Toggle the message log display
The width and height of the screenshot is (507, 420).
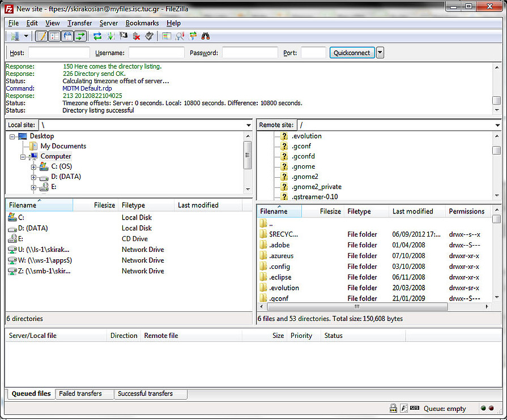click(41, 36)
